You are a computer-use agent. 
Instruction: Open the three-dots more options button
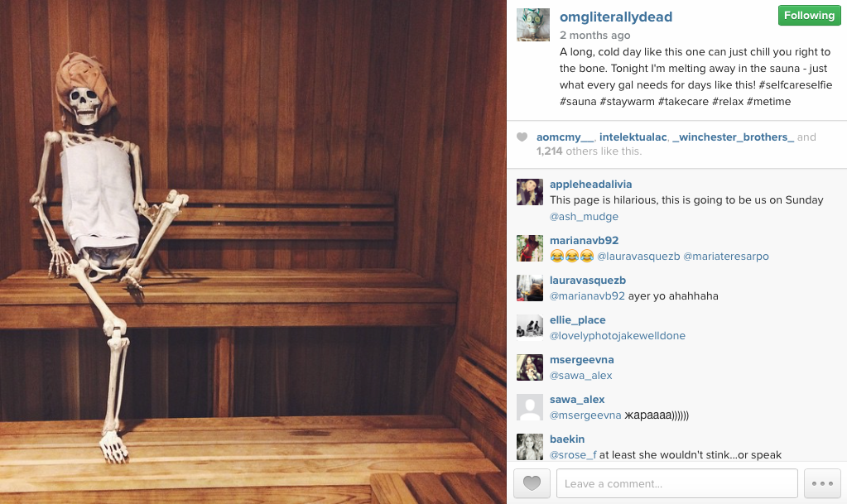[x=822, y=483]
